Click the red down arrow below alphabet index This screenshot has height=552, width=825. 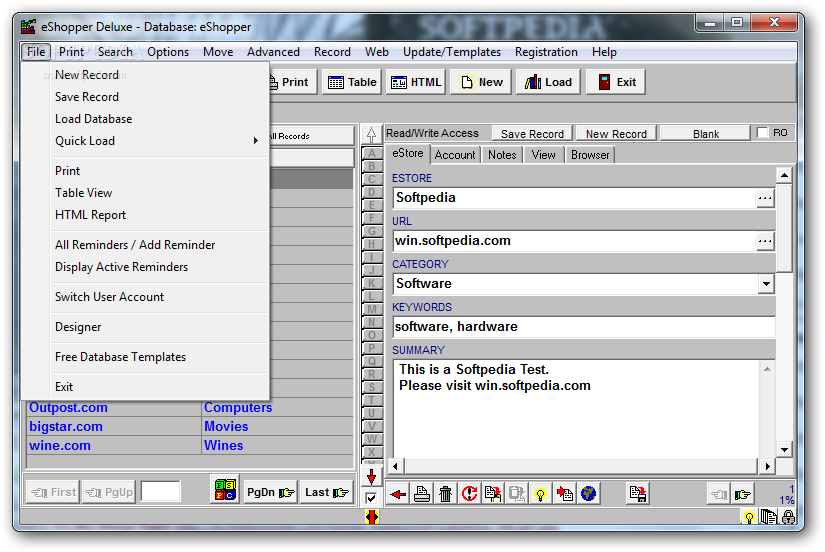(371, 477)
